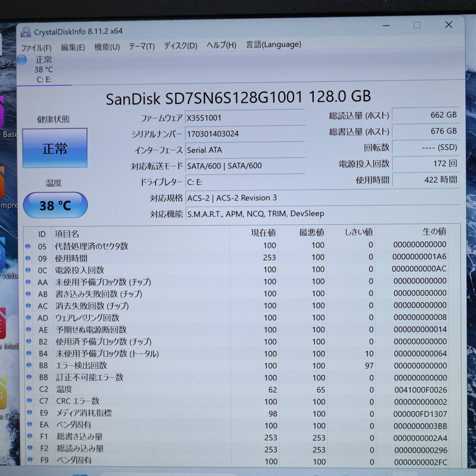Click the 生の値 column header
This screenshot has height=476, width=476.
(434, 231)
